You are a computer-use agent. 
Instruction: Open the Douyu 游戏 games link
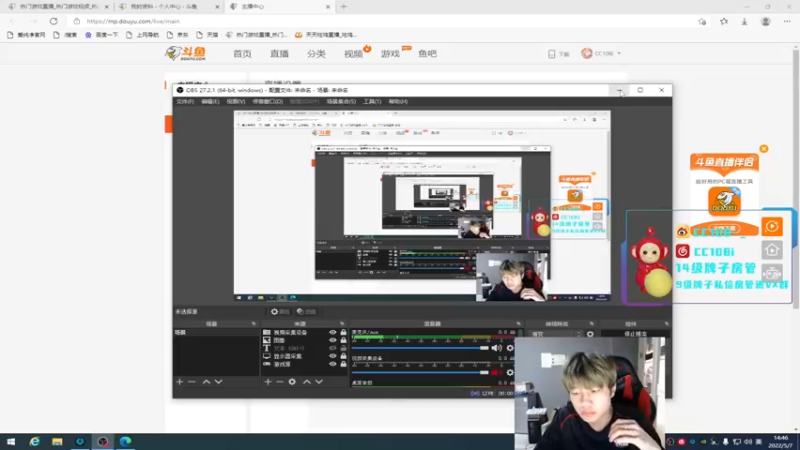(x=390, y=54)
